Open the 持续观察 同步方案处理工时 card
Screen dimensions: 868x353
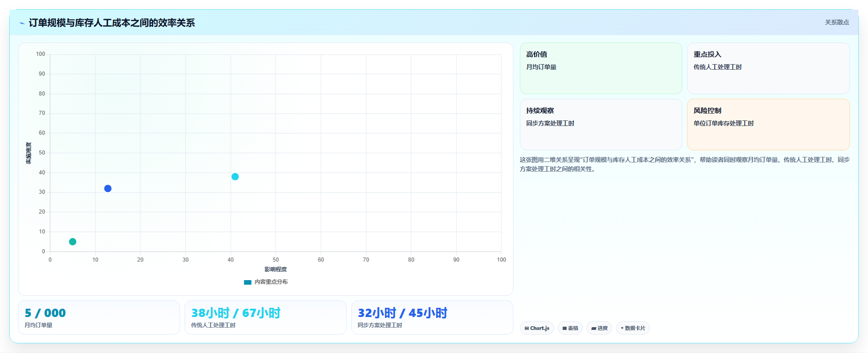(601, 125)
